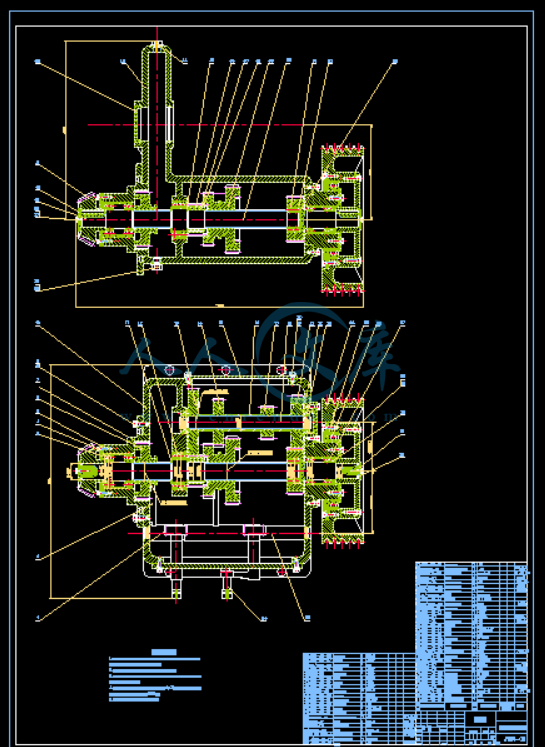Select the belt pulley in the upper section view
Viewport: 545px width, 747px height.
[343, 219]
